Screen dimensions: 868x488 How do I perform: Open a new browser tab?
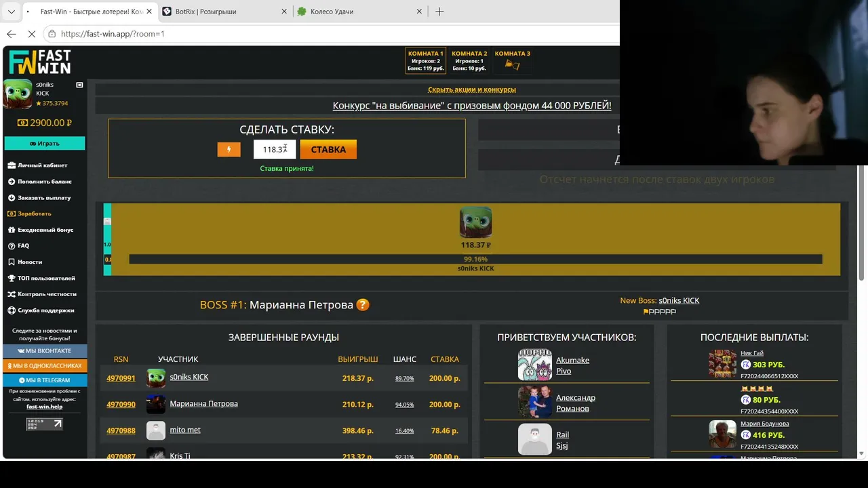(x=439, y=12)
